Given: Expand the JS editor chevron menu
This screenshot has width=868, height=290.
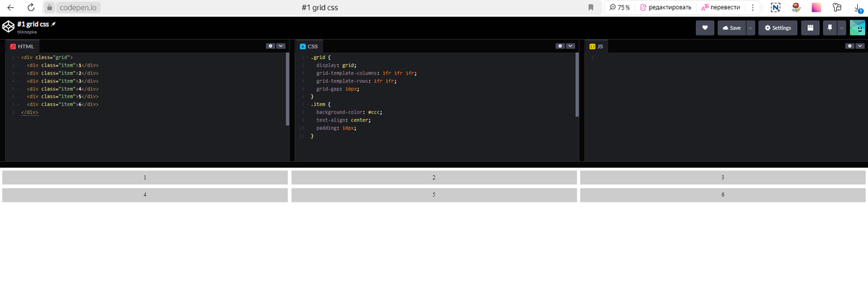Looking at the screenshot, I should [x=860, y=46].
